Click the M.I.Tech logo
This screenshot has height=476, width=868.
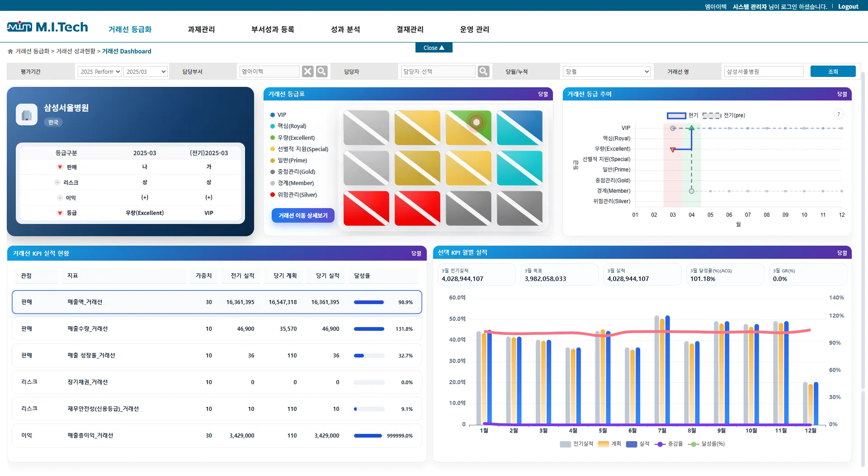(47, 27)
